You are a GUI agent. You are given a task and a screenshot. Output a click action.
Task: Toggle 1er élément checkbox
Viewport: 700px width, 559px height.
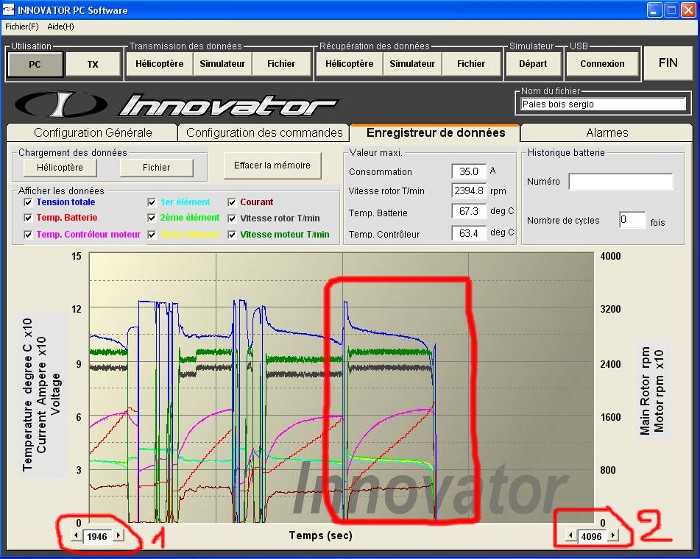point(152,202)
